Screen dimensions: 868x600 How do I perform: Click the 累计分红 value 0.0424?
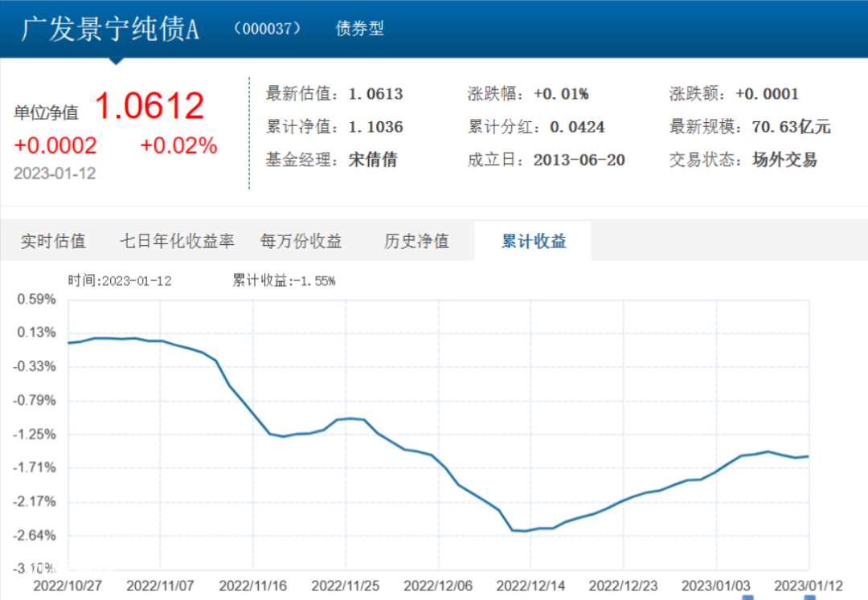point(577,127)
